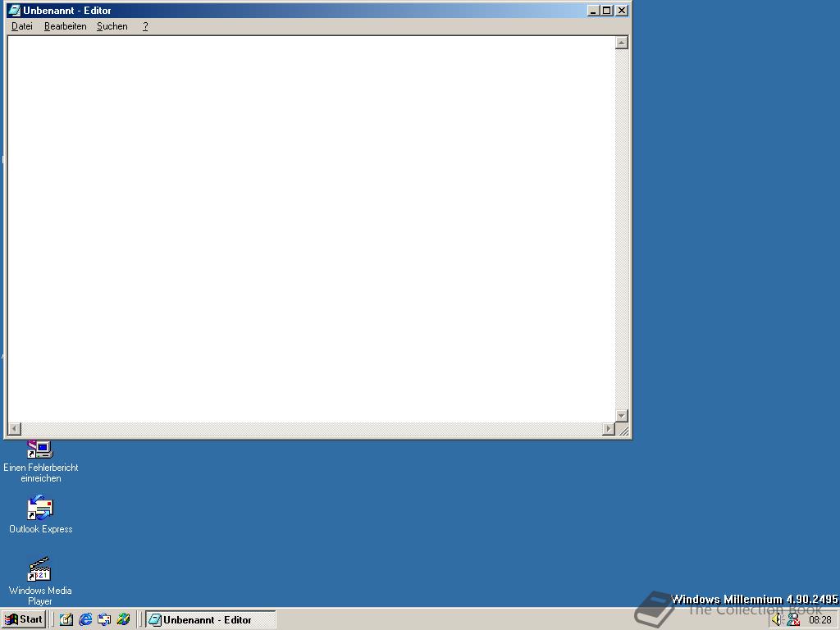Select the Outlook Express desktop icon
This screenshot has width=840, height=630.
tap(40, 515)
